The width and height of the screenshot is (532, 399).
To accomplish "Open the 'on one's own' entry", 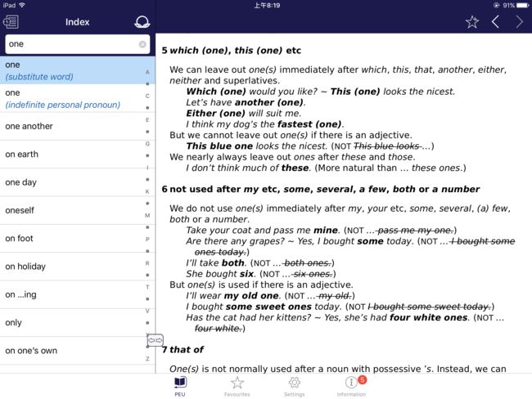I will point(78,351).
